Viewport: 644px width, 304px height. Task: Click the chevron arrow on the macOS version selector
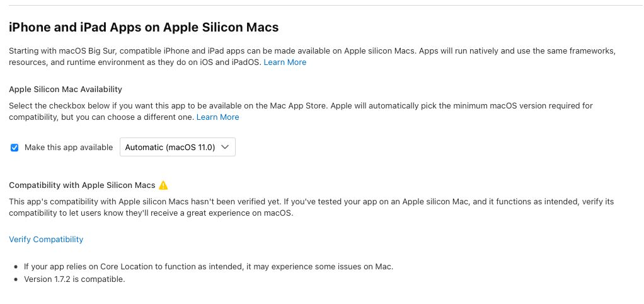coord(226,148)
